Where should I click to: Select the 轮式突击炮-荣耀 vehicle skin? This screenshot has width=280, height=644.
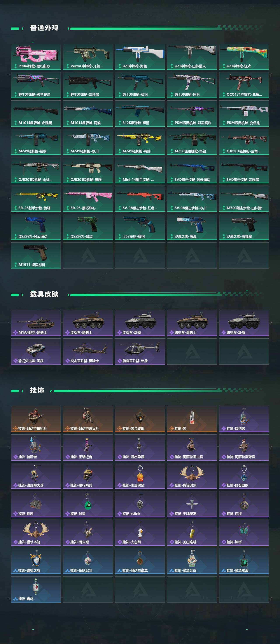tap(36, 351)
